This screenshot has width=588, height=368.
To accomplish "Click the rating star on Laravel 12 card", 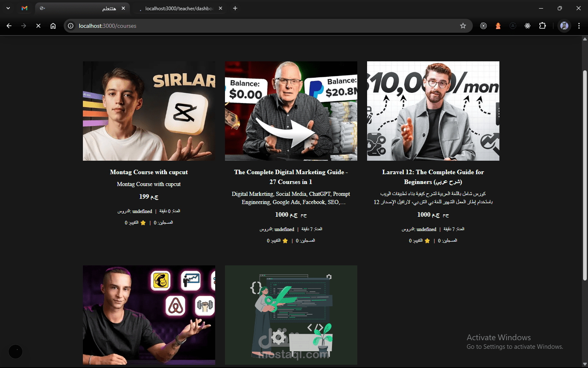I will (x=427, y=241).
